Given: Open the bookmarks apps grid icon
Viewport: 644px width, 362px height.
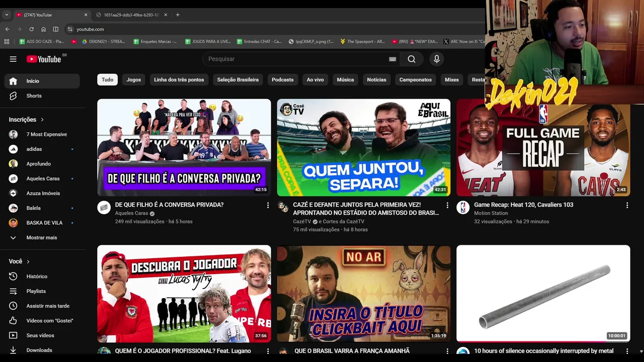Looking at the screenshot, I should [x=7, y=42].
